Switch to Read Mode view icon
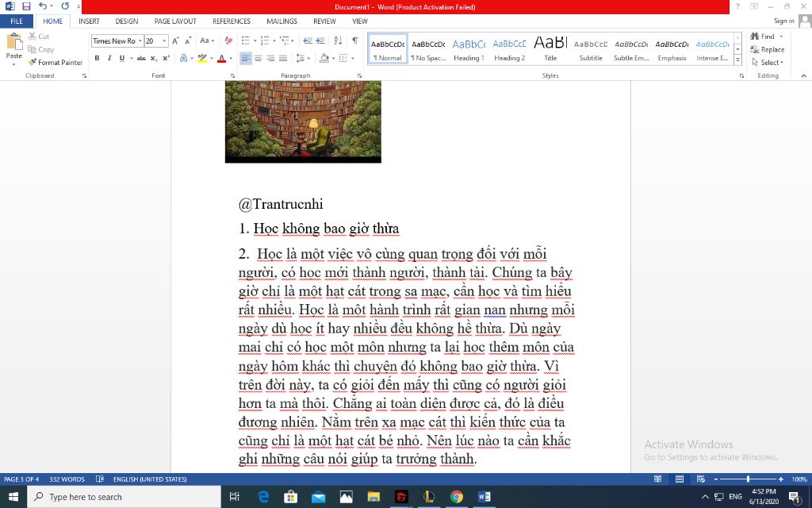The height and width of the screenshot is (508, 812). (657, 479)
